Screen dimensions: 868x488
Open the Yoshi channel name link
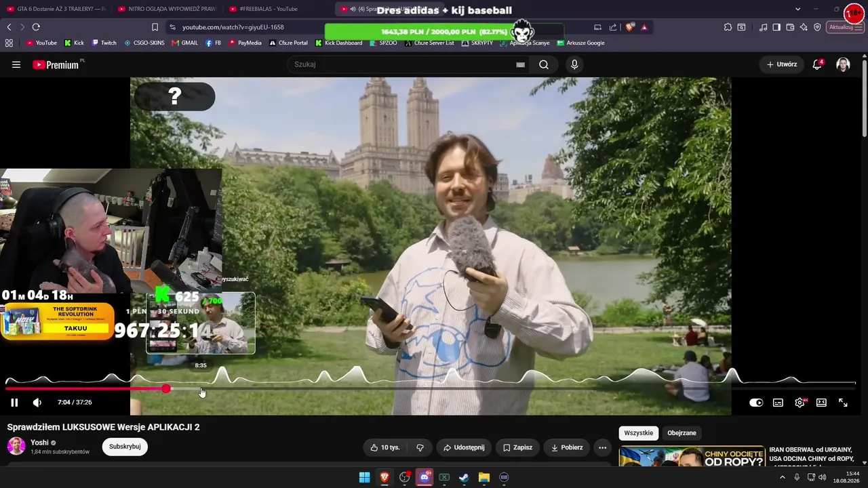tap(39, 443)
